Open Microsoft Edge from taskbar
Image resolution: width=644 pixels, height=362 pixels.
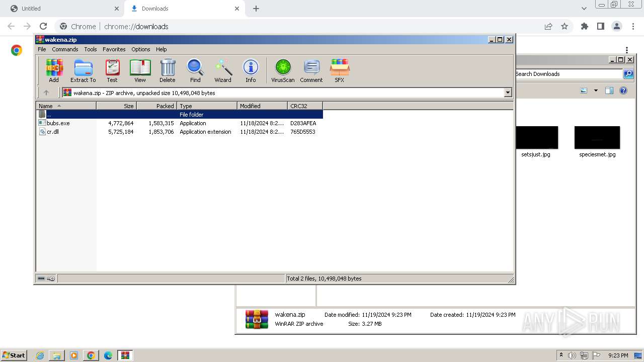coord(108,355)
